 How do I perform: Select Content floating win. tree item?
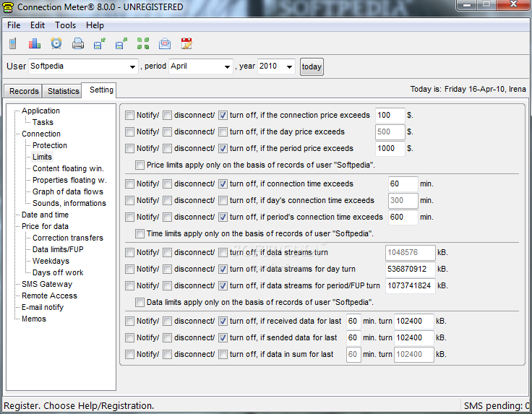point(68,168)
